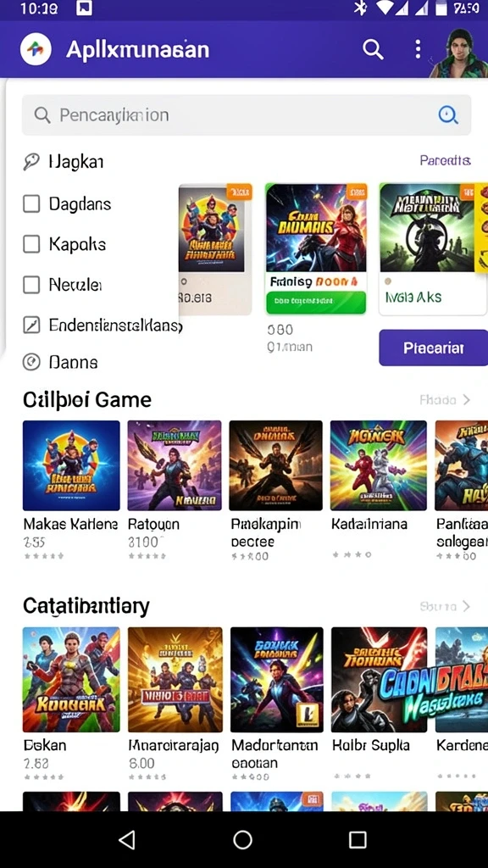This screenshot has height=868, width=488.
Task: Check the Nevalei checkbox
Action: click(31, 285)
